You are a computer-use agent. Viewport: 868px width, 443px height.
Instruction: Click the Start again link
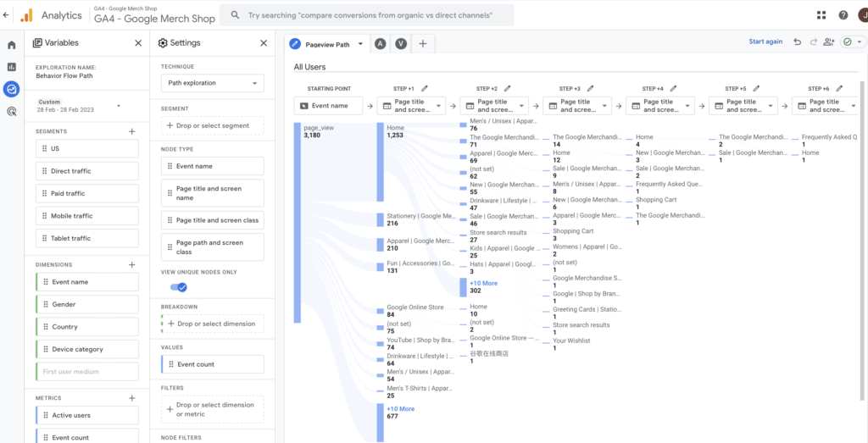[x=765, y=42]
